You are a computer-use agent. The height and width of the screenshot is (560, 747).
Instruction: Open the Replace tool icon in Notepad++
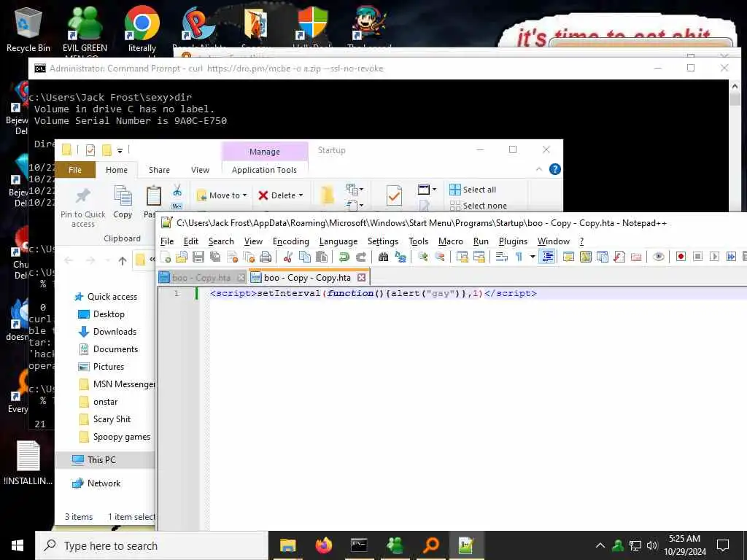click(400, 257)
